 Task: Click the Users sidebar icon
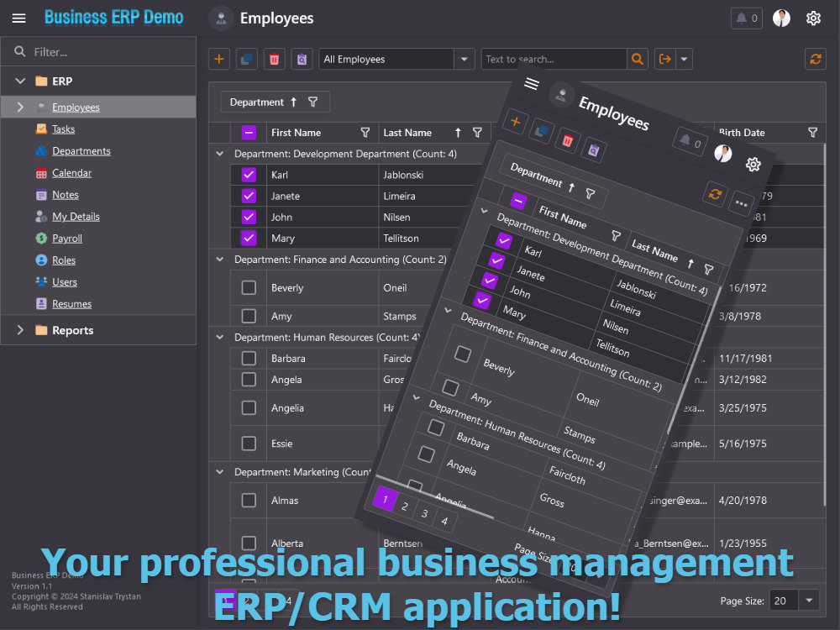click(41, 281)
